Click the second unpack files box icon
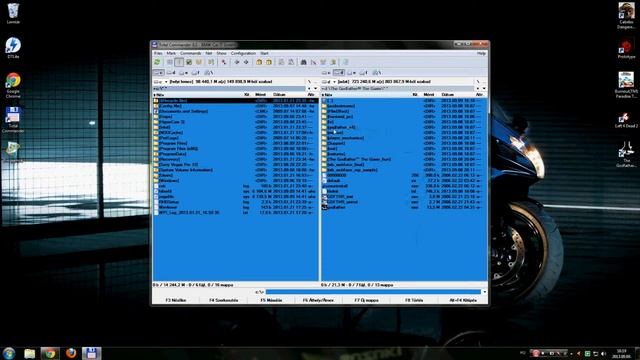The image size is (640, 360). (269, 62)
